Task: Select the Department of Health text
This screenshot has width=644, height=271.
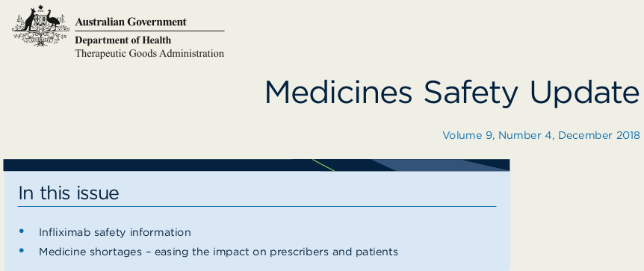Action: click(123, 40)
